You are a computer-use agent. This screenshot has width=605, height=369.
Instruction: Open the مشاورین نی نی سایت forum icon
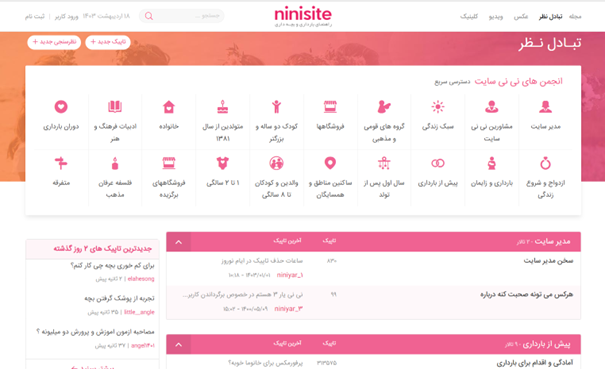491,107
